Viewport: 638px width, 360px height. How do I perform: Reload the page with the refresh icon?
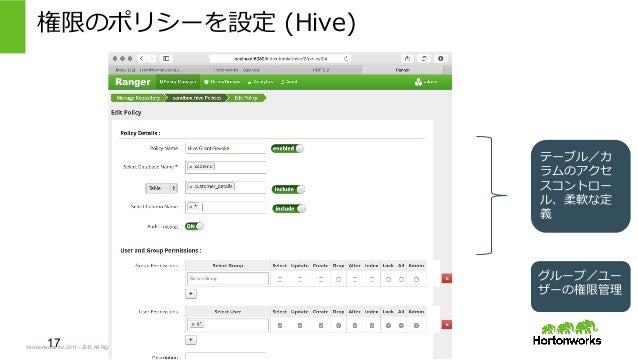click(x=345, y=59)
